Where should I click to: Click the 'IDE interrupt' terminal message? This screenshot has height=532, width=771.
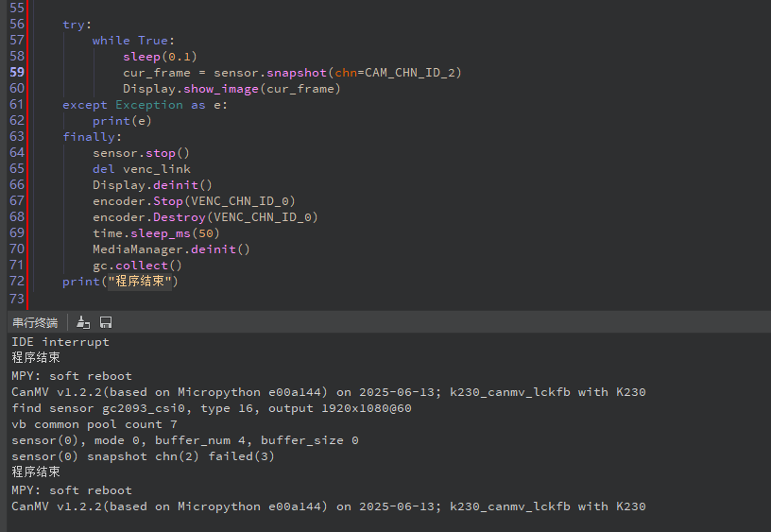[60, 341]
